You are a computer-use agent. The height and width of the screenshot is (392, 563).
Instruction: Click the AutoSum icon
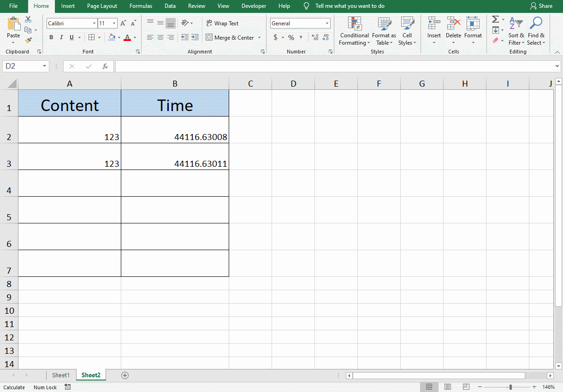495,19
